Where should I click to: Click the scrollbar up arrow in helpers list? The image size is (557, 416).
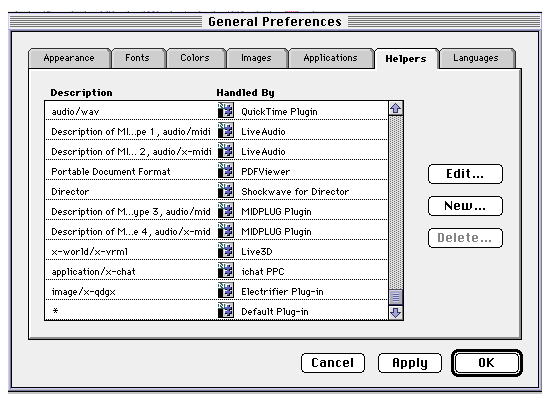tap(396, 108)
